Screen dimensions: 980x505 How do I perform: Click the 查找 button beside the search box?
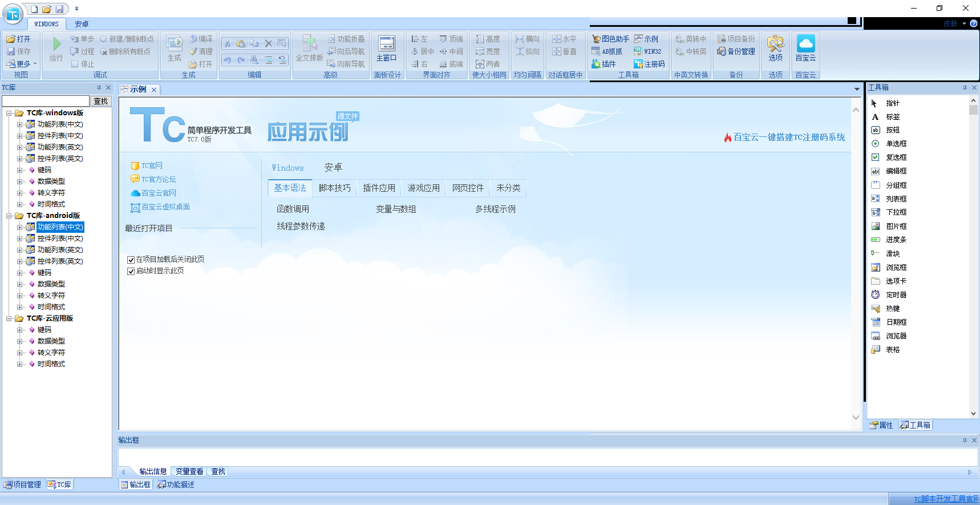pyautogui.click(x=101, y=101)
